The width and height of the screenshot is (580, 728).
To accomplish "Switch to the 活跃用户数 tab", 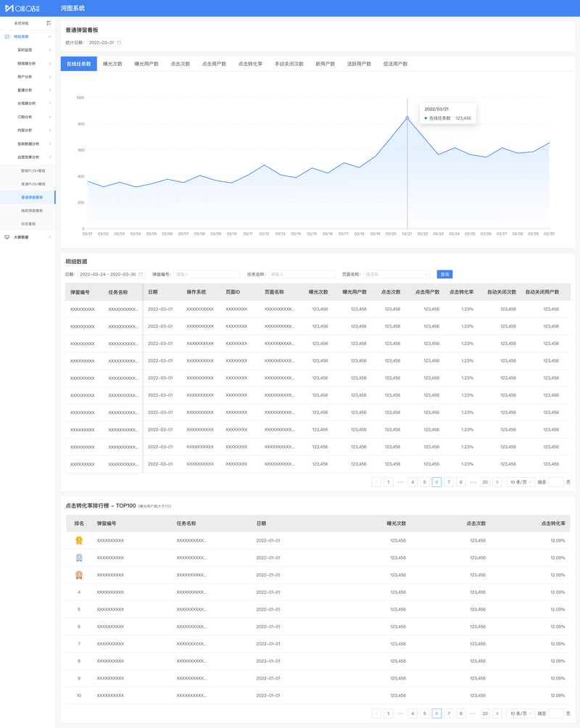I will coord(359,64).
